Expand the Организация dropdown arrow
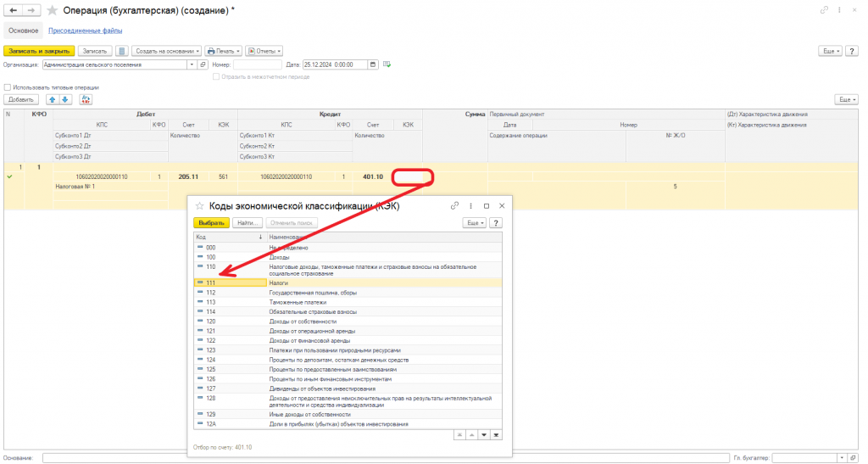The image size is (868, 464). 192,64
